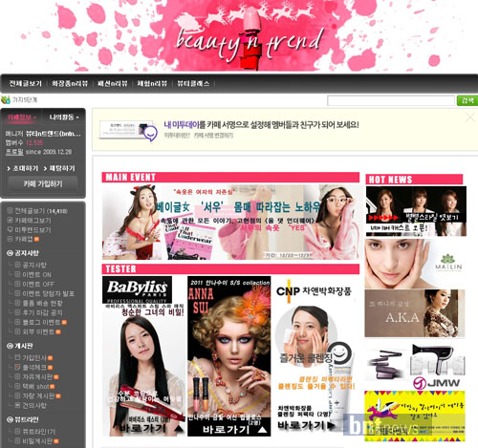Open the MAILIN ad thumbnail

point(415,264)
